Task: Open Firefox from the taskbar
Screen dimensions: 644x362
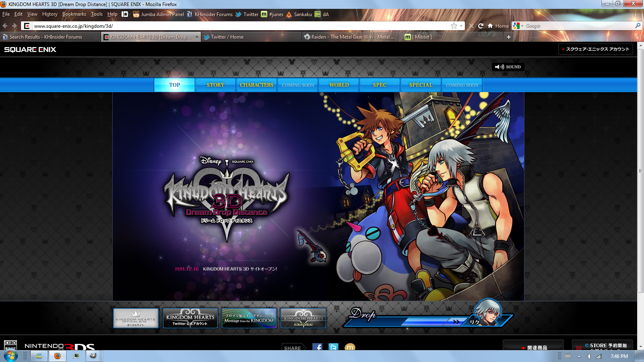Action: pyautogui.click(x=58, y=356)
